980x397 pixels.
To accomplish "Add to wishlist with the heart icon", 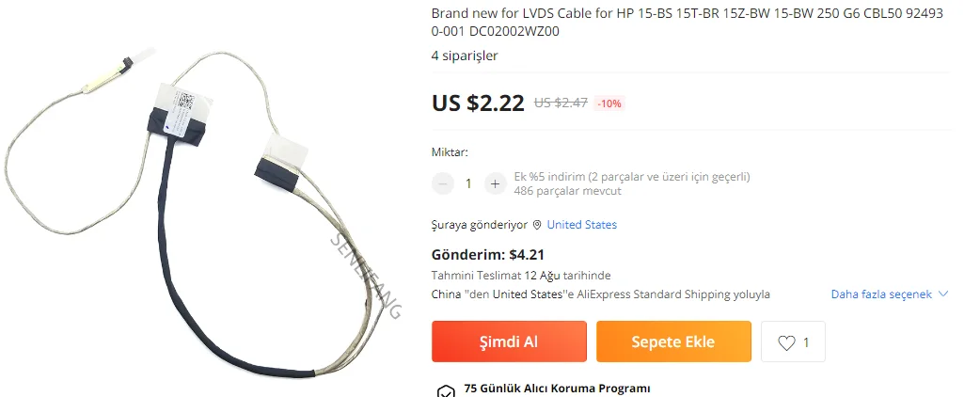I will (x=786, y=342).
